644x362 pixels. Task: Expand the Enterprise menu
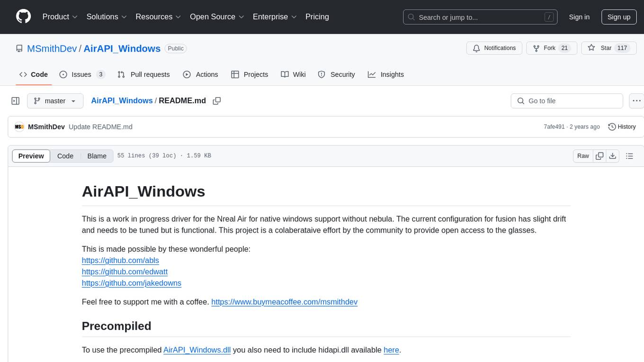[x=275, y=17]
